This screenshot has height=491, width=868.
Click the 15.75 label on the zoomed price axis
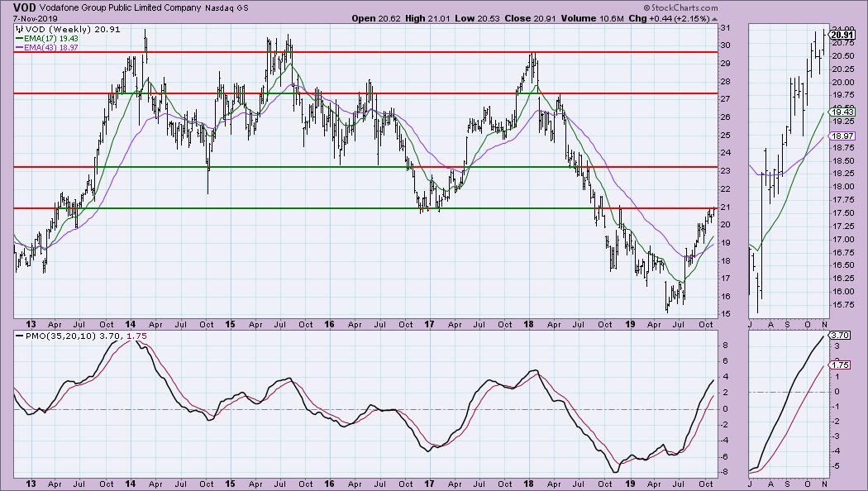(842, 304)
